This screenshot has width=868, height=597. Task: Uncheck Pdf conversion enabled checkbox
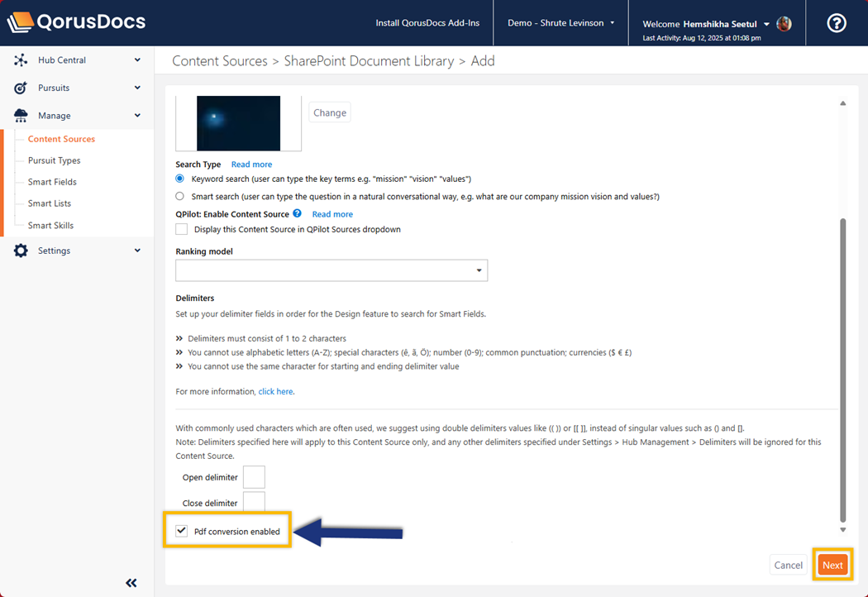pyautogui.click(x=182, y=531)
